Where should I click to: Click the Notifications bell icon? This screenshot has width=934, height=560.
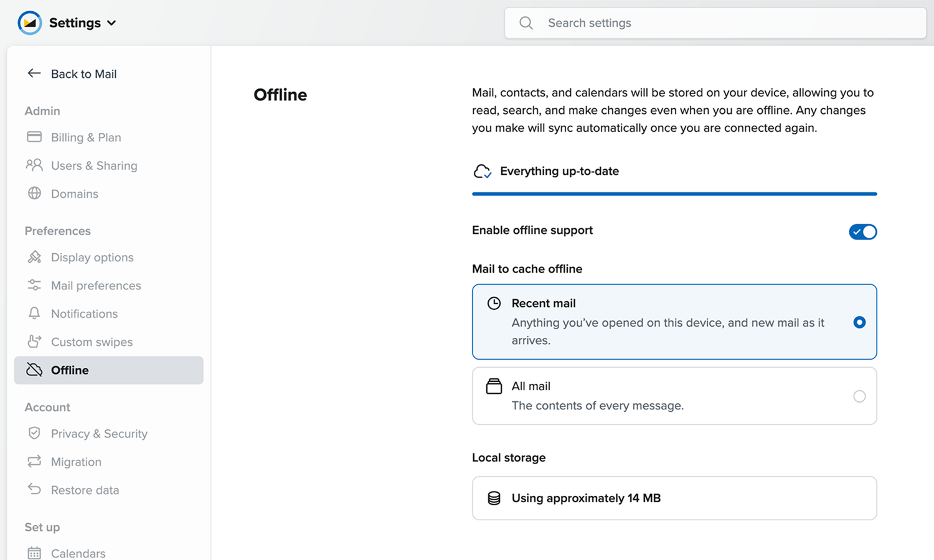[34, 313]
